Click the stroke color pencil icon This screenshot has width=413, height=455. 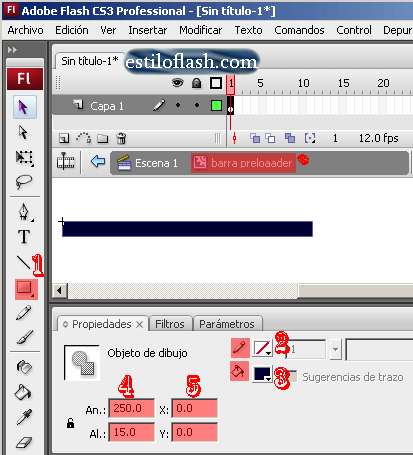point(240,348)
